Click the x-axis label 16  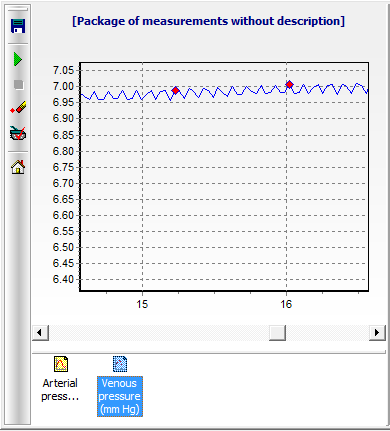pos(286,304)
